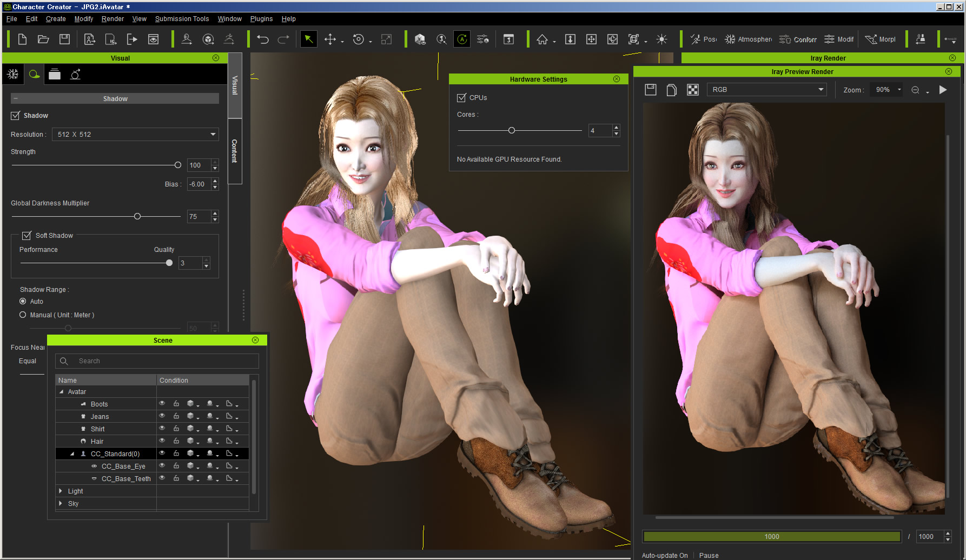Hide Jeans using its eye icon

pyautogui.click(x=162, y=416)
